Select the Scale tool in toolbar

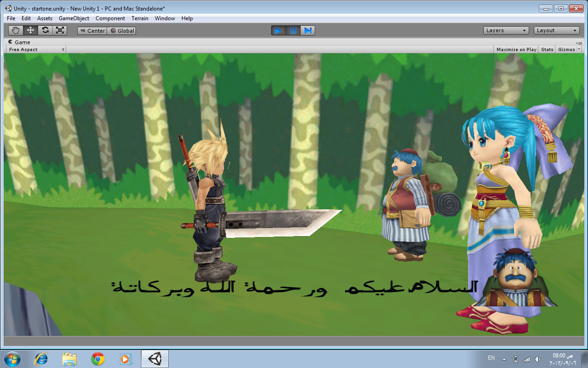point(60,30)
